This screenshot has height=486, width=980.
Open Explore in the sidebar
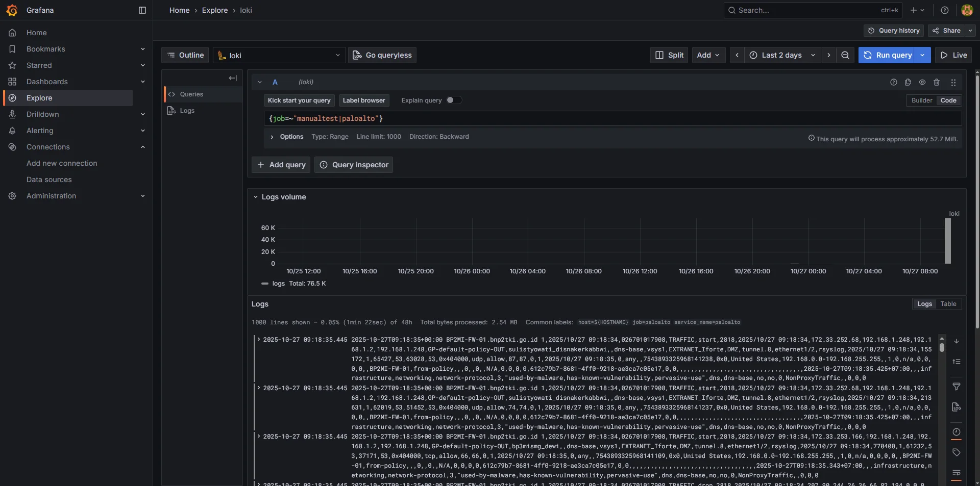(x=68, y=98)
